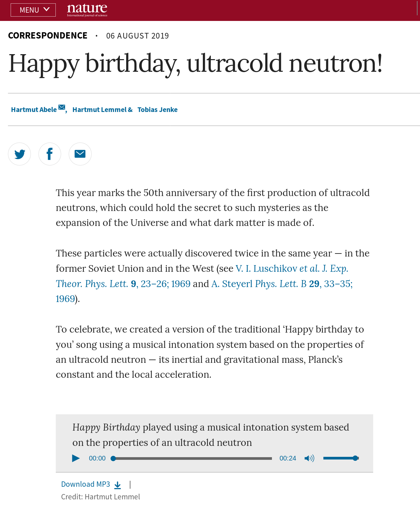The height and width of the screenshot is (508, 420).
Task: Open the MENU dropdown
Action: pos(33,10)
